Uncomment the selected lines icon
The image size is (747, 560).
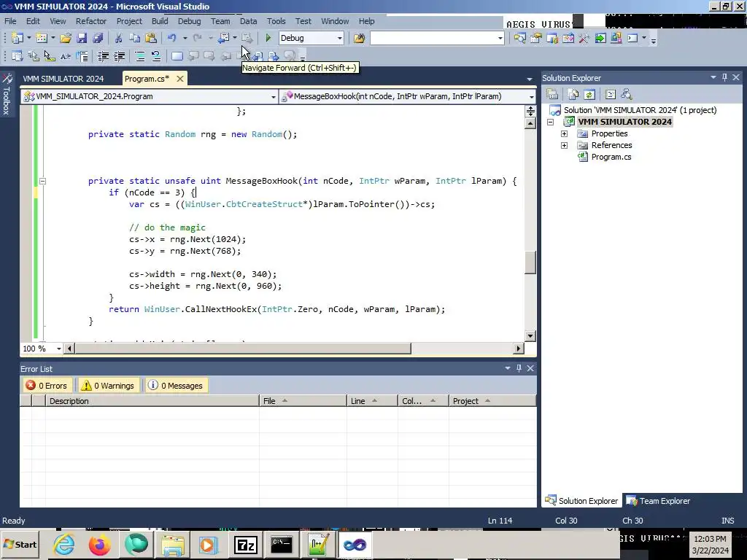coord(156,56)
